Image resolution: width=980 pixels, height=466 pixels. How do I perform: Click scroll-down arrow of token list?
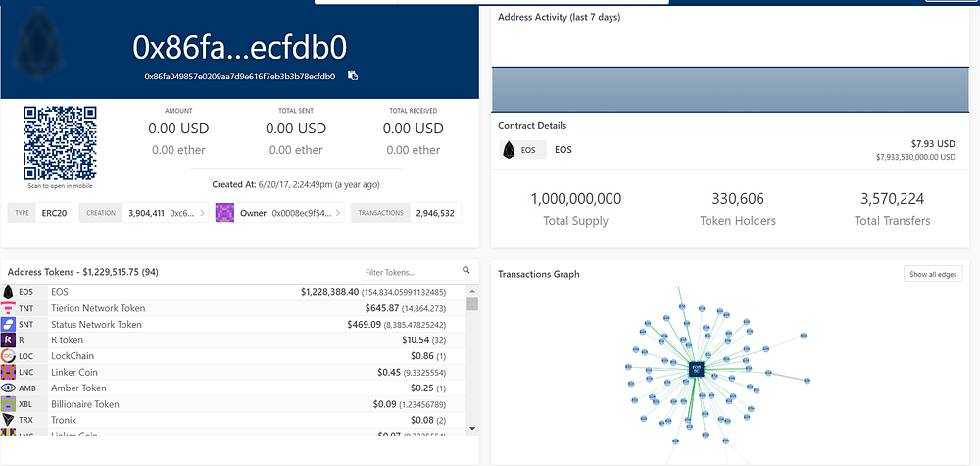[x=472, y=428]
